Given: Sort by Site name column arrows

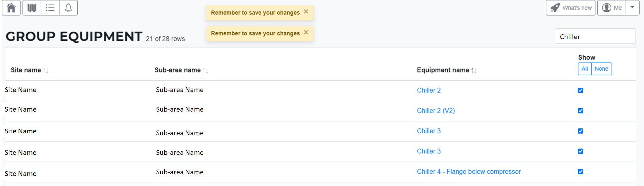Looking at the screenshot, I should pos(46,70).
